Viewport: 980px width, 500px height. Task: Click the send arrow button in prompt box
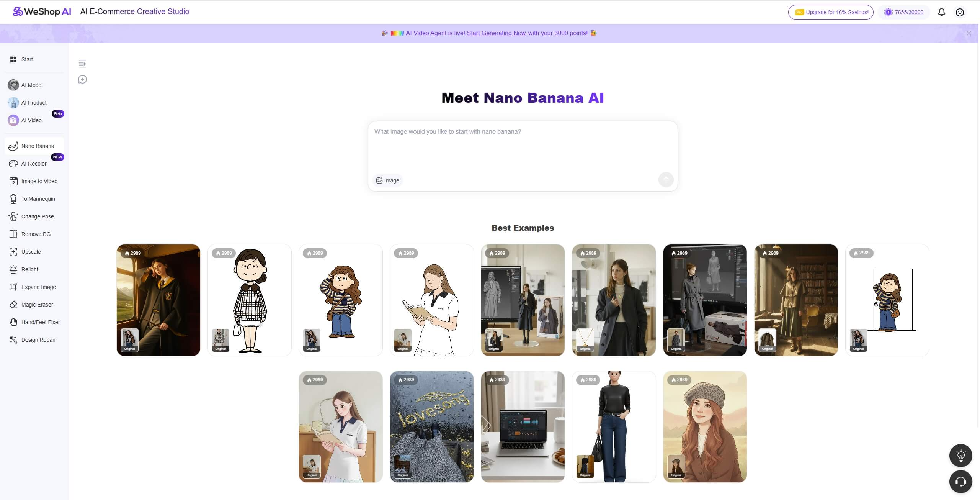tap(666, 180)
